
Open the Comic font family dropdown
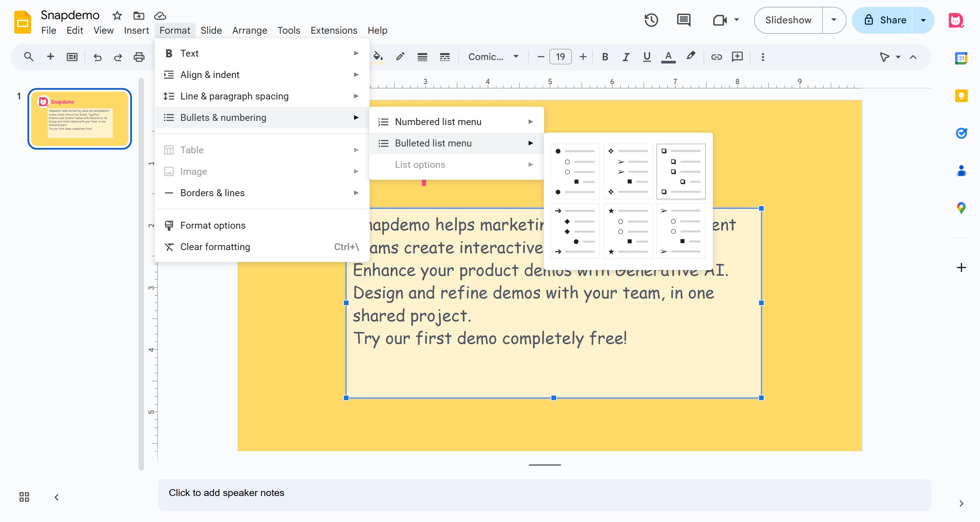[x=493, y=57]
